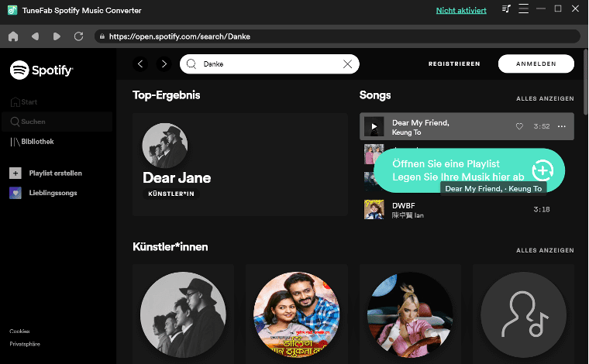The height and width of the screenshot is (364, 589).
Task: Click the address bar URL
Action: coord(180,36)
